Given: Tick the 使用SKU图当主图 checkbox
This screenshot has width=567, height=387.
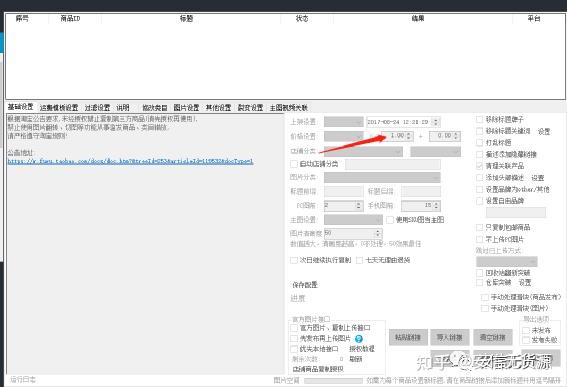Looking at the screenshot, I should tap(390, 220).
